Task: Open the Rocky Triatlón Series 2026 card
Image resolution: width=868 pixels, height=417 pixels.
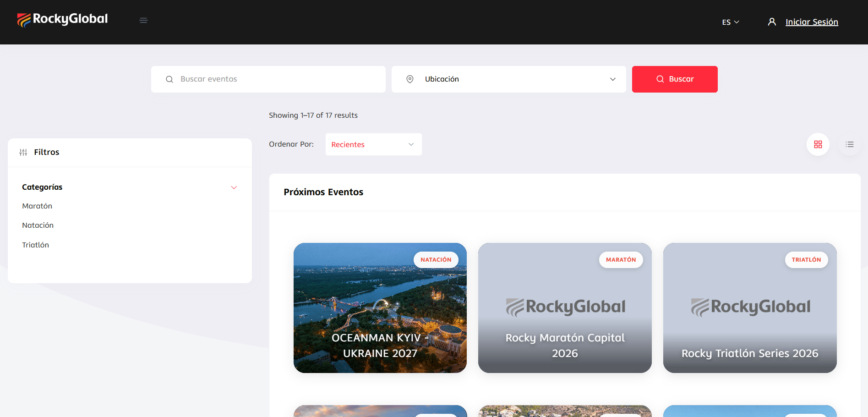Action: (750, 308)
